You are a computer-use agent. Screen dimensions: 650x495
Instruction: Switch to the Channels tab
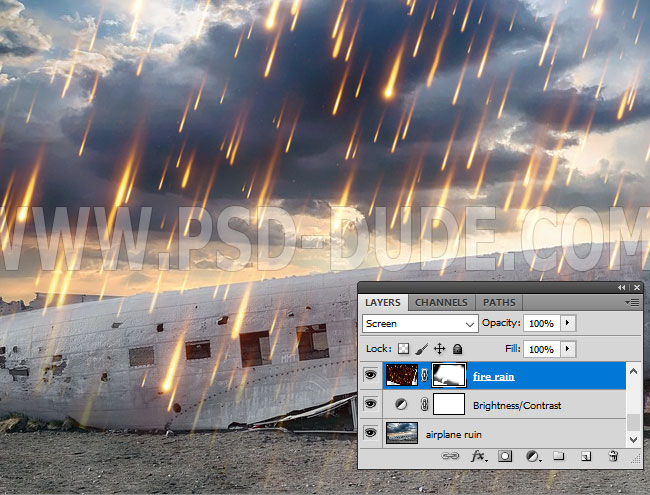coord(441,302)
